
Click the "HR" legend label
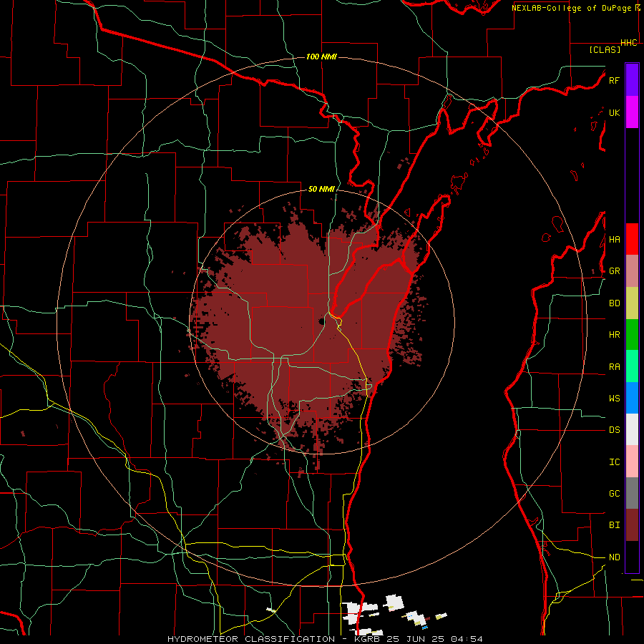pyautogui.click(x=614, y=335)
